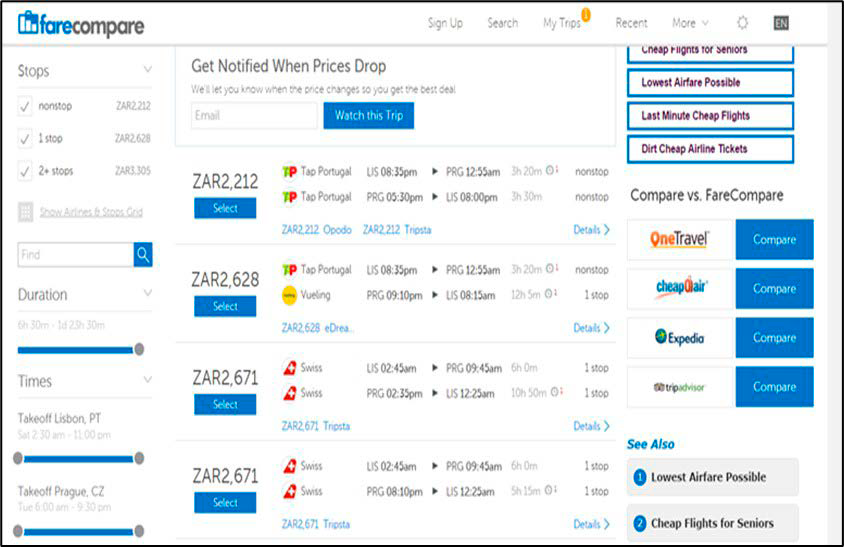Uncheck the nonstop filter checkbox
This screenshot has width=844, height=547.
25,106
